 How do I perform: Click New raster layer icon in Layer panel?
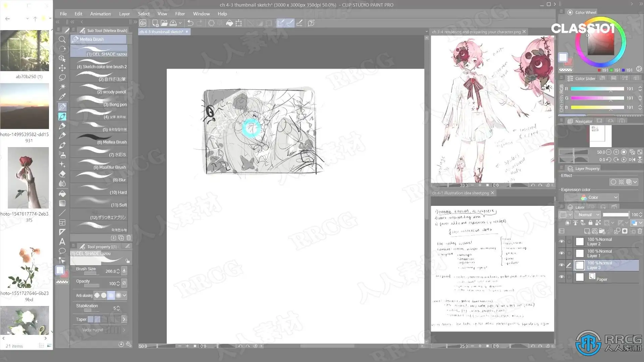coord(587,231)
